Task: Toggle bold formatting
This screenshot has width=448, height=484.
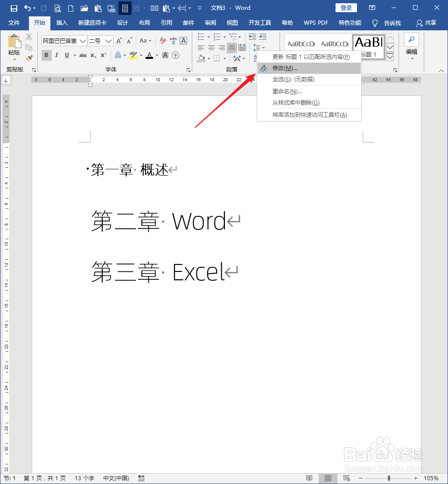Action: coord(46,55)
